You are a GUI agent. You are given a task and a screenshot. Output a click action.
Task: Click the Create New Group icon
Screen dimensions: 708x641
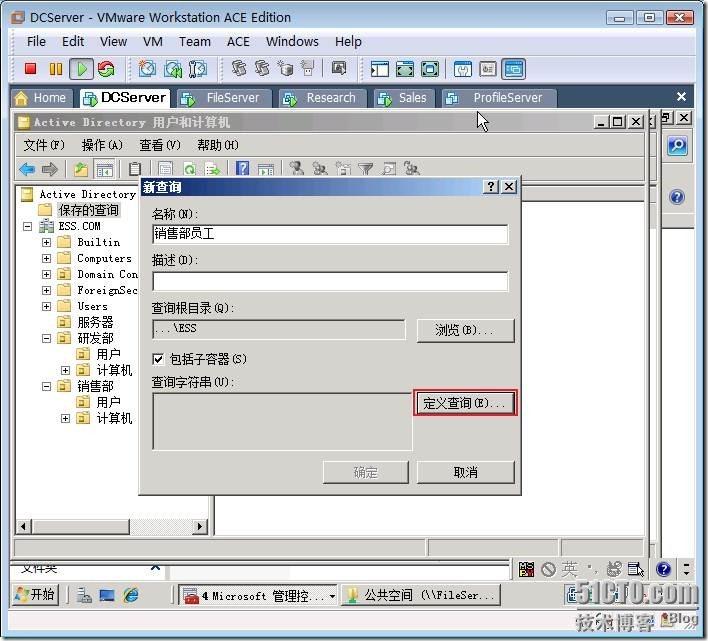pyautogui.click(x=320, y=169)
